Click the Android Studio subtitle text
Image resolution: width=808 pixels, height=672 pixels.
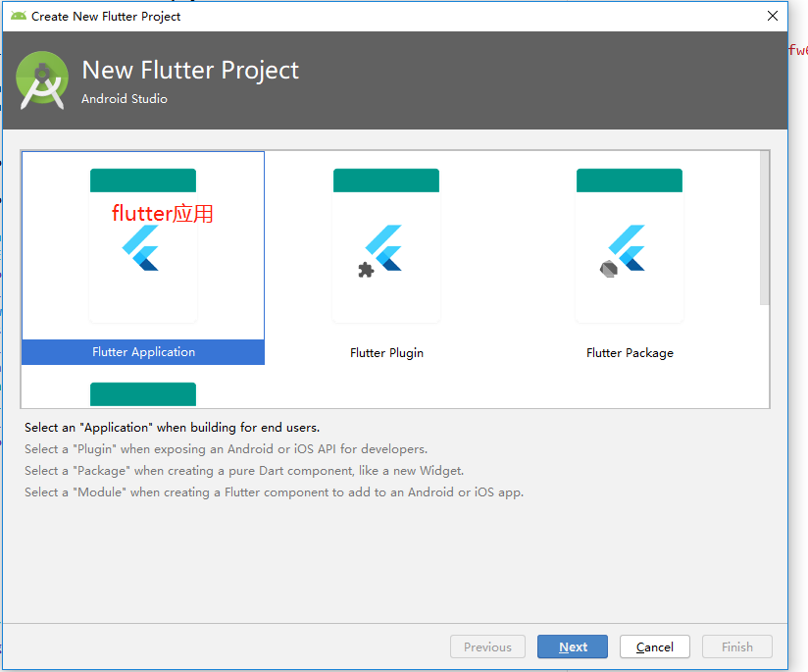click(x=125, y=99)
